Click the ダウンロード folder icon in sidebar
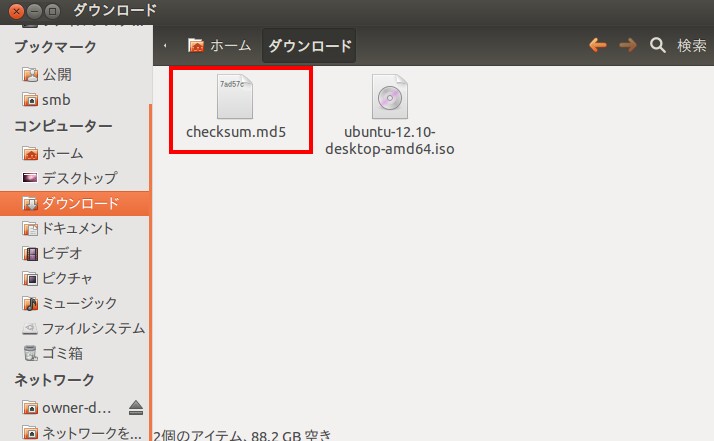 pos(30,203)
